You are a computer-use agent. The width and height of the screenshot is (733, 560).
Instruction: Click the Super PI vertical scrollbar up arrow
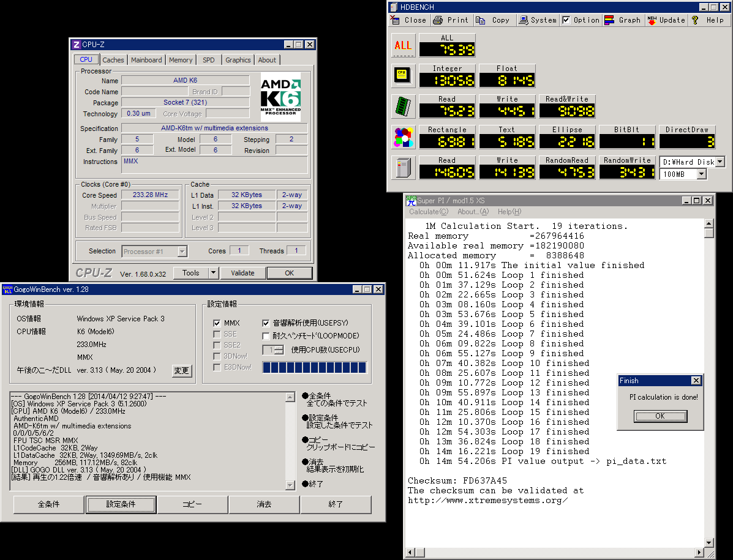tap(709, 223)
